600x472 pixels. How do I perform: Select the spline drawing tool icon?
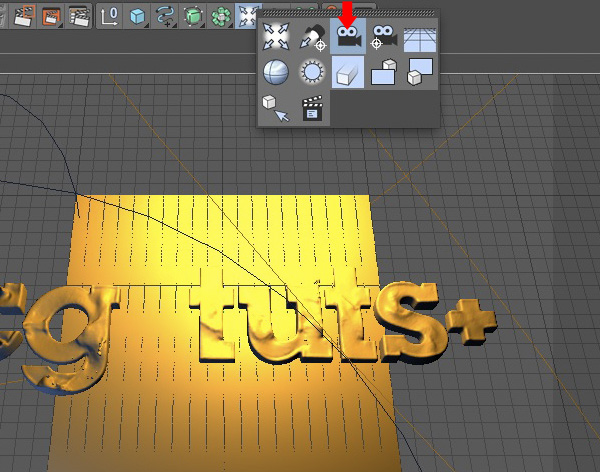165,16
